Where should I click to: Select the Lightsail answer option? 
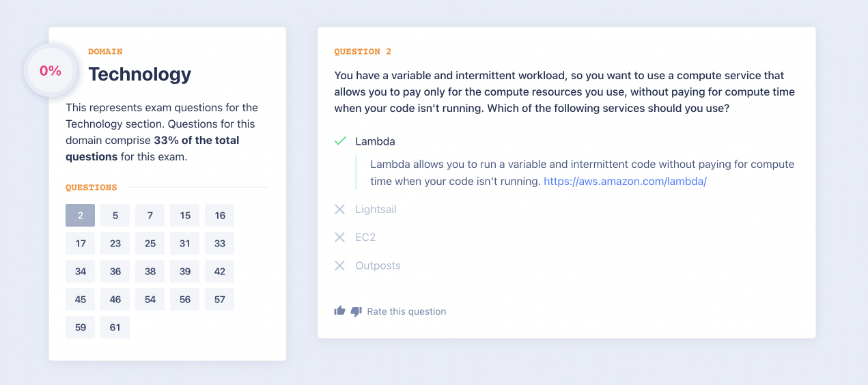tap(376, 210)
